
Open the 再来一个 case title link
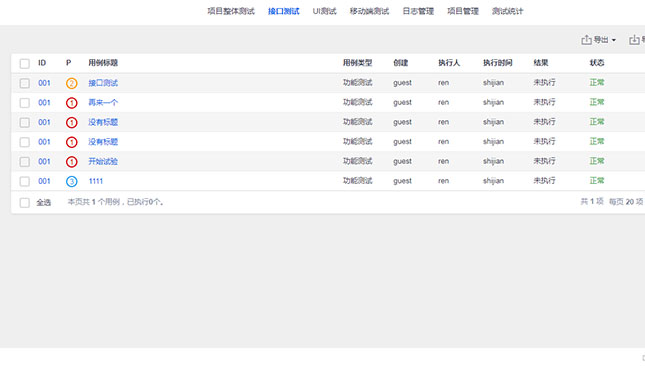point(103,103)
